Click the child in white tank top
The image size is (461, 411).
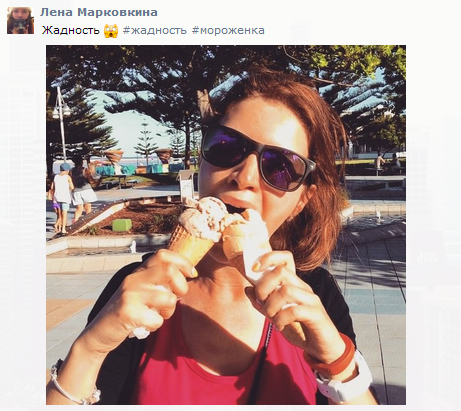click(61, 197)
